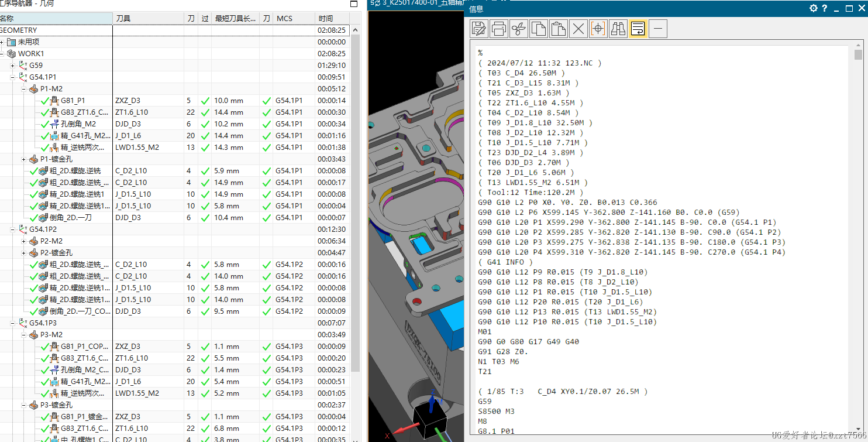Collapse the G54.1P2 node
The height and width of the screenshot is (442, 868).
point(13,229)
